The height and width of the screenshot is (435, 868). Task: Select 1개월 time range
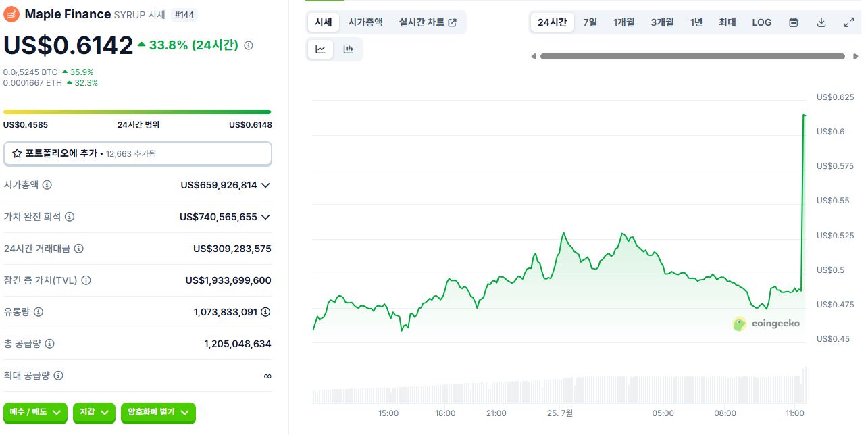pos(624,22)
